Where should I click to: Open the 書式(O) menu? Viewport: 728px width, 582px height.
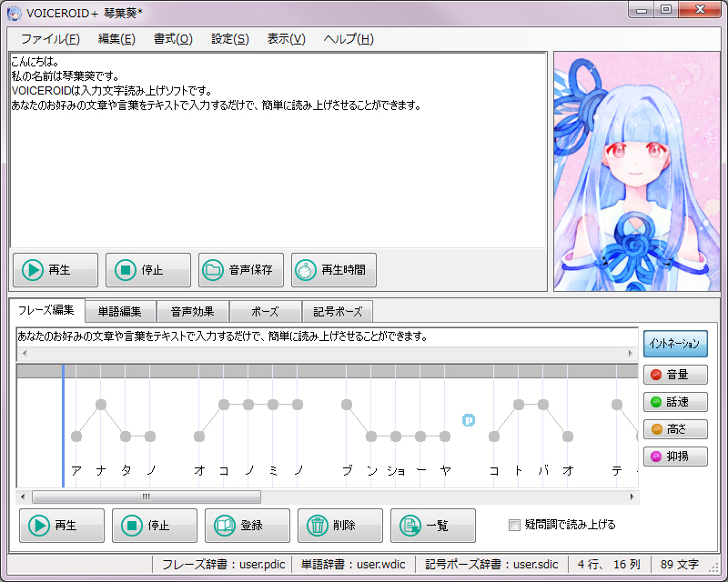tap(173, 39)
